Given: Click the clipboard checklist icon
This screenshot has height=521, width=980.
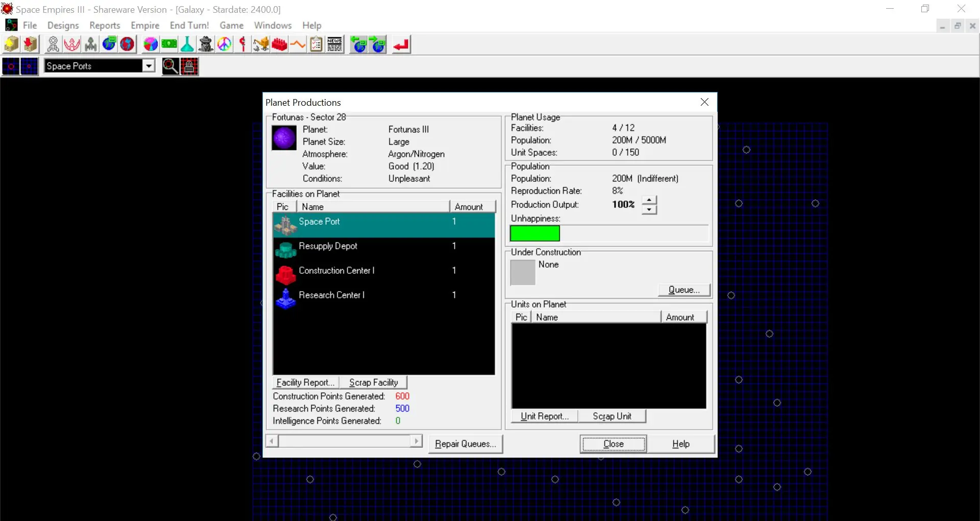Looking at the screenshot, I should point(316,45).
